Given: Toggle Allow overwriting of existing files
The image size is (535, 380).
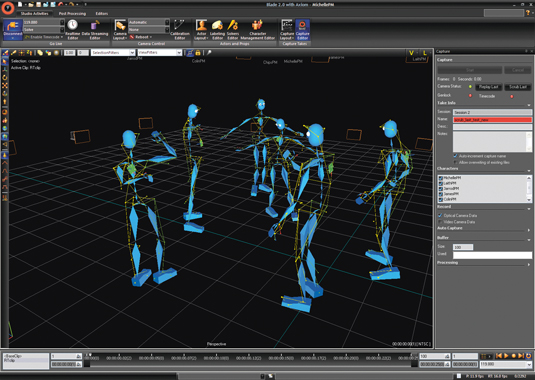Looking at the screenshot, I should coord(455,162).
